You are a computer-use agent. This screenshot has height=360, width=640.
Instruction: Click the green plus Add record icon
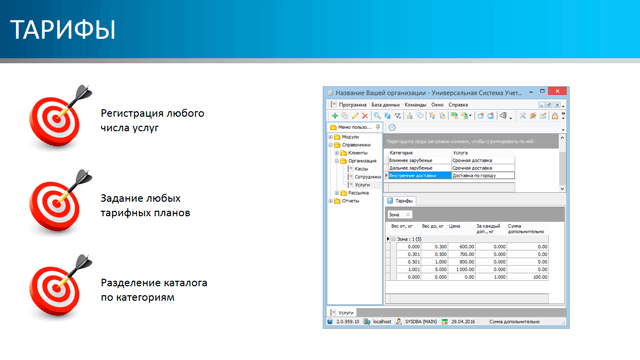(x=335, y=116)
